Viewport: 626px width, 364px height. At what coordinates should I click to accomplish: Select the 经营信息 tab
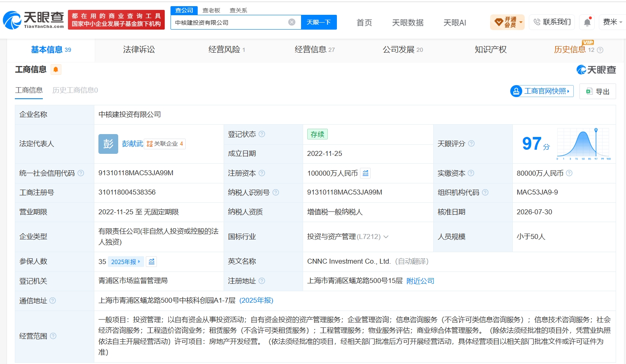click(315, 50)
